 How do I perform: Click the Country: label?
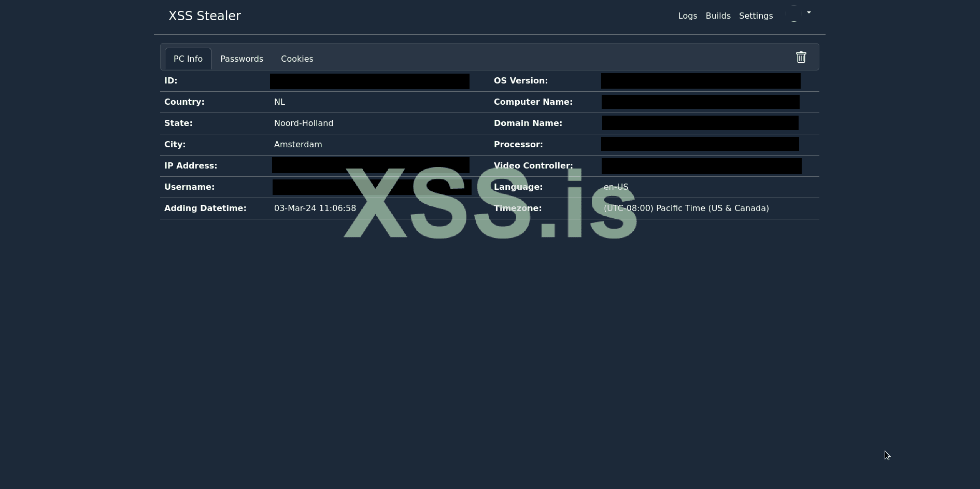(x=184, y=102)
